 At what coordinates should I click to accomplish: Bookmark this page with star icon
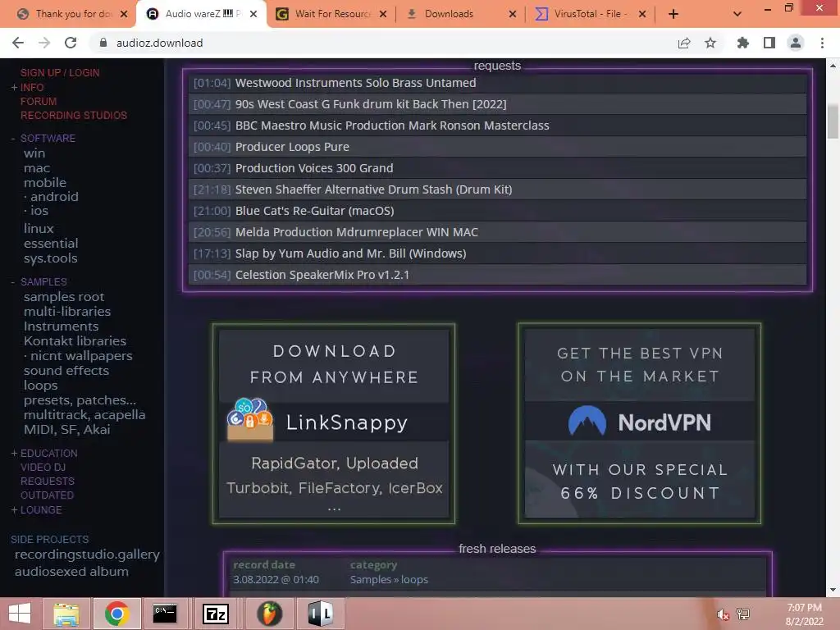tap(710, 43)
